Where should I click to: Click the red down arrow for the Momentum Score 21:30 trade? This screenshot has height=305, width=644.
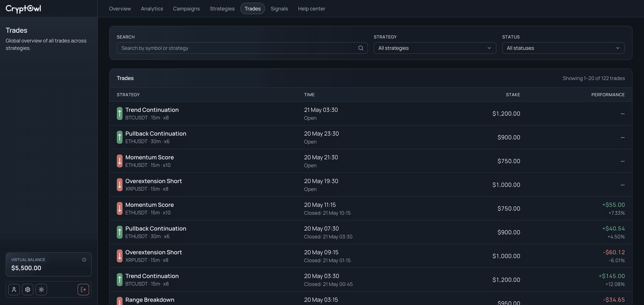point(119,161)
